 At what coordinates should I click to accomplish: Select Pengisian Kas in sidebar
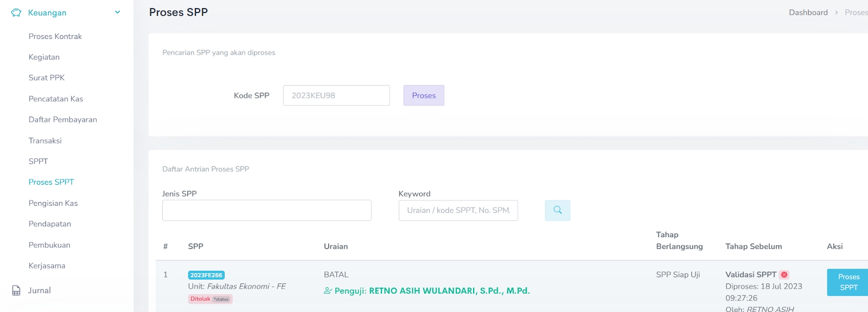pos(53,203)
